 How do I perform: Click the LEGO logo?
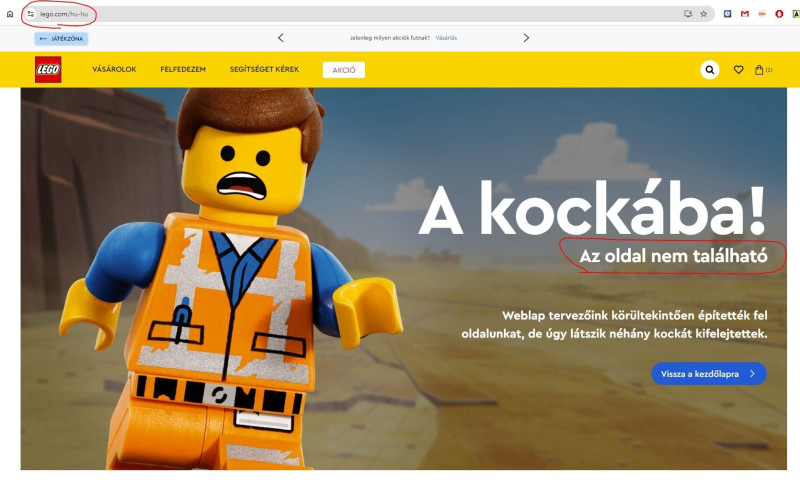tap(48, 69)
